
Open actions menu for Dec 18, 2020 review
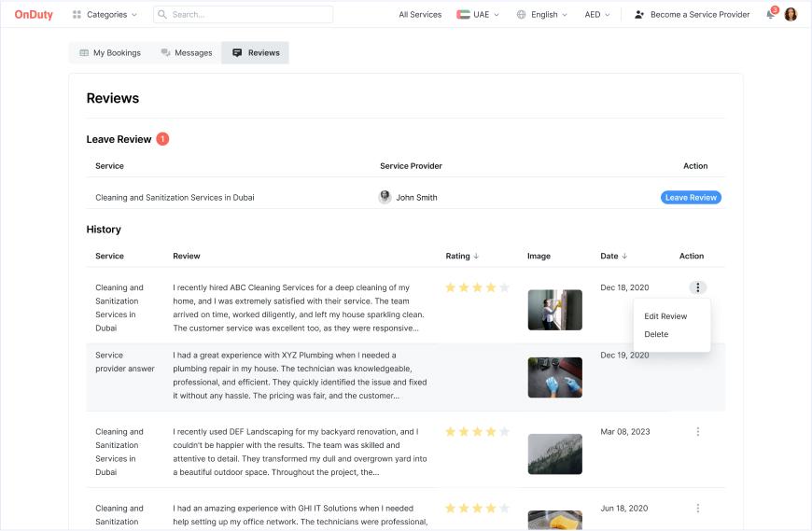pyautogui.click(x=697, y=287)
